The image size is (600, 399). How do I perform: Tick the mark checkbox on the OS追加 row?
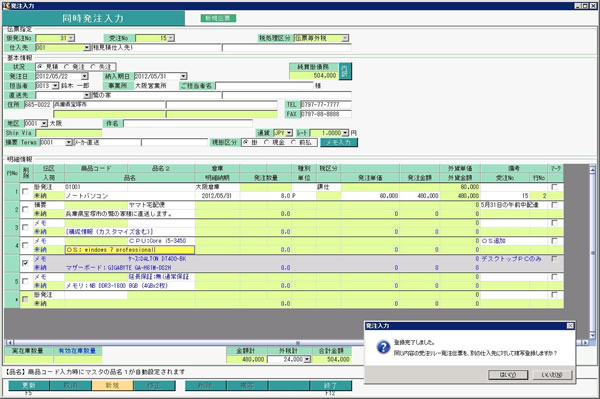click(554, 241)
